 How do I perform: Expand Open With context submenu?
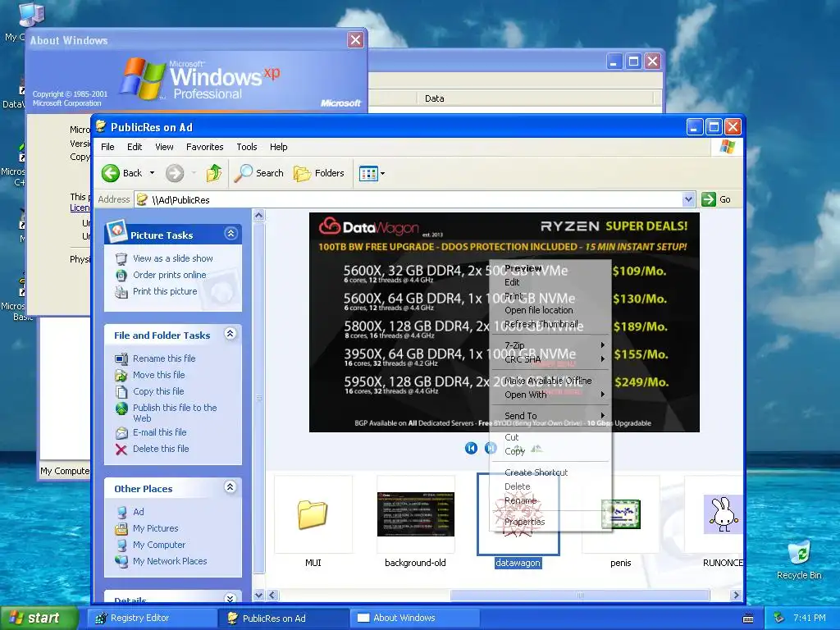coord(550,395)
